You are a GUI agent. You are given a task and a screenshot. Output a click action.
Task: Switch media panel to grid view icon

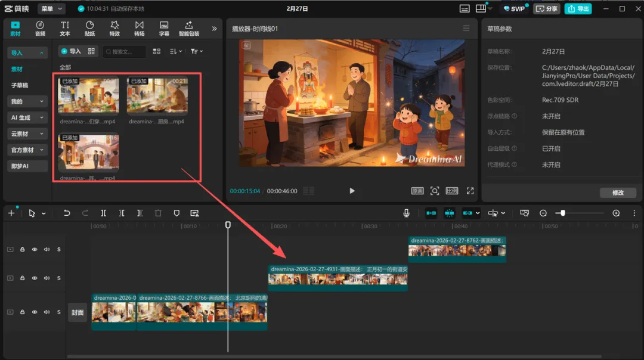156,51
